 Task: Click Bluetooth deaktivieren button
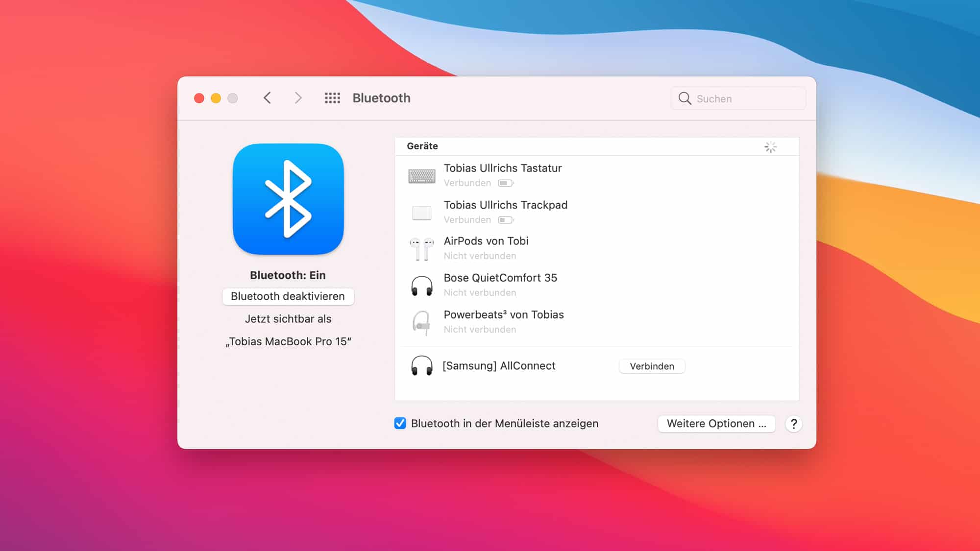click(x=288, y=296)
